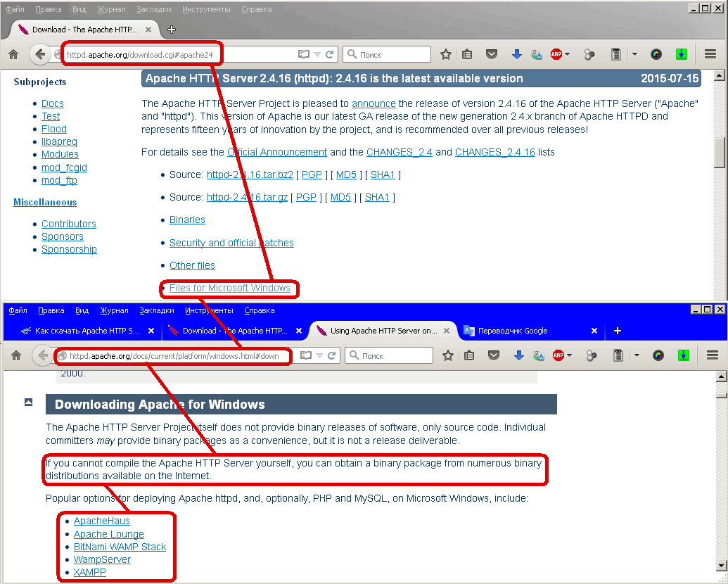The width and height of the screenshot is (728, 584).
Task: Open Adblock Plus dropdown arrow in lower toolbar
Action: [x=570, y=355]
